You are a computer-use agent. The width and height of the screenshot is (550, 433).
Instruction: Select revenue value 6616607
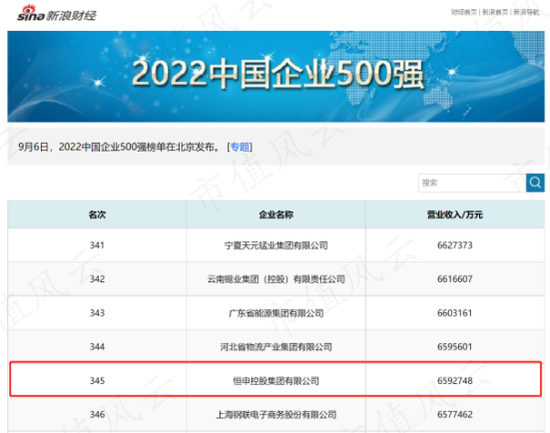[455, 279]
